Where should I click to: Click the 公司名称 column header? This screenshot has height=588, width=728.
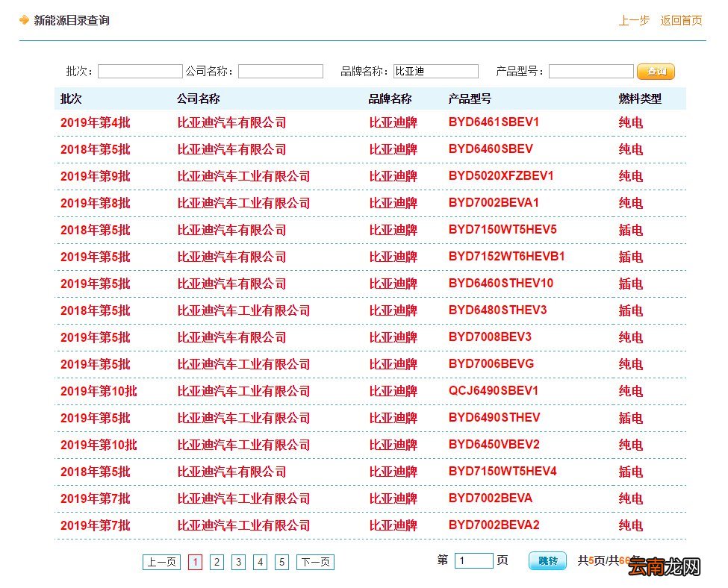point(199,98)
